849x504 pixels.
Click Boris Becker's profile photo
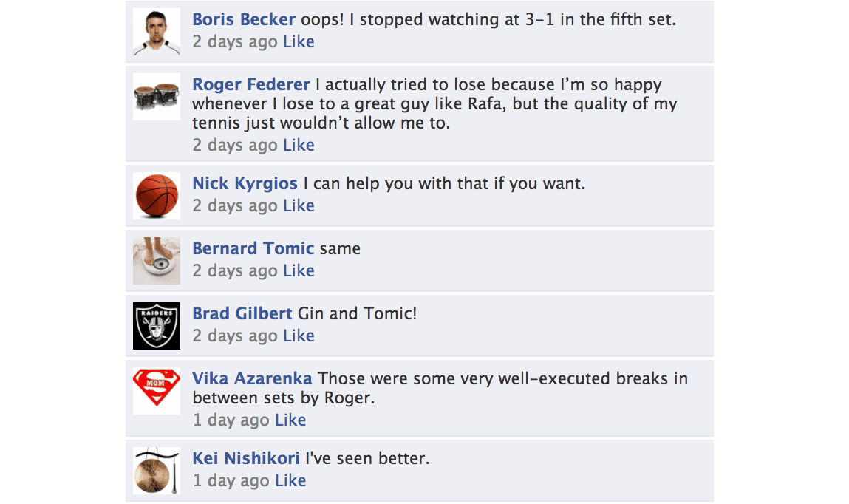157,32
